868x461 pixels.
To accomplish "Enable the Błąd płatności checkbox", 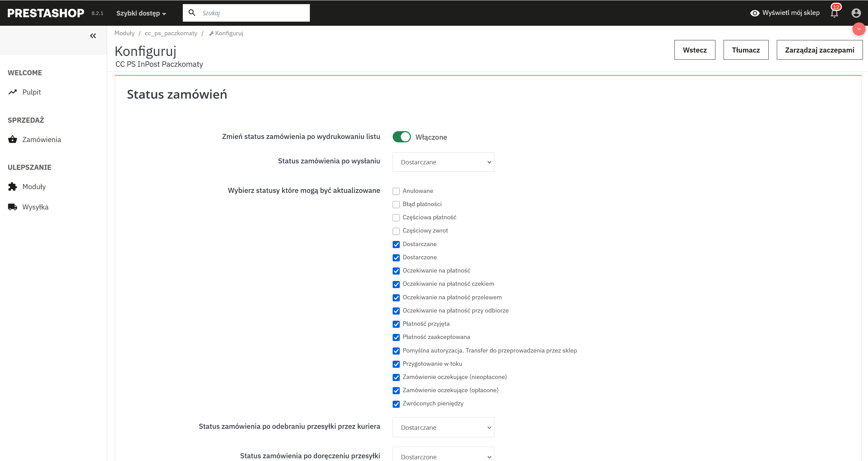I will [396, 204].
